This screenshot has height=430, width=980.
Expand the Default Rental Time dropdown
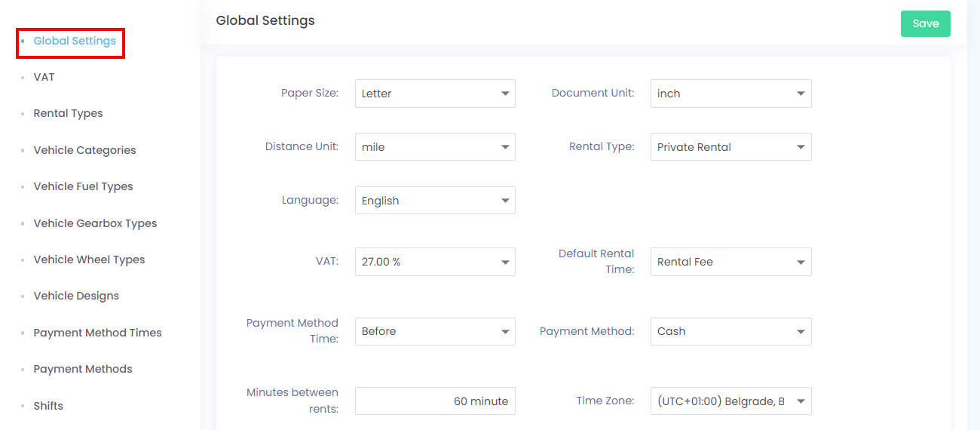[730, 262]
